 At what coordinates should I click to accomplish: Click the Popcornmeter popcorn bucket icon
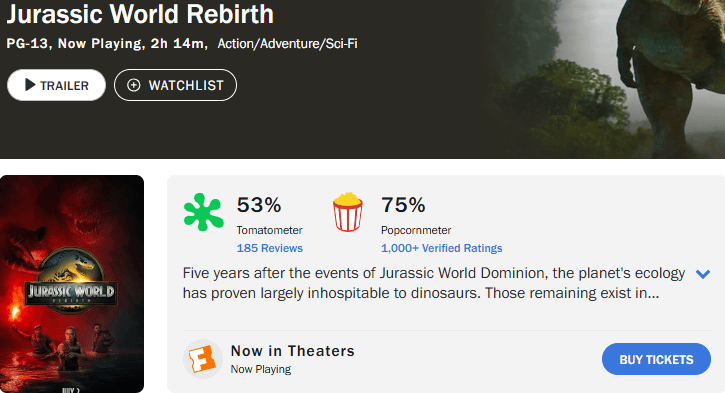click(x=348, y=212)
